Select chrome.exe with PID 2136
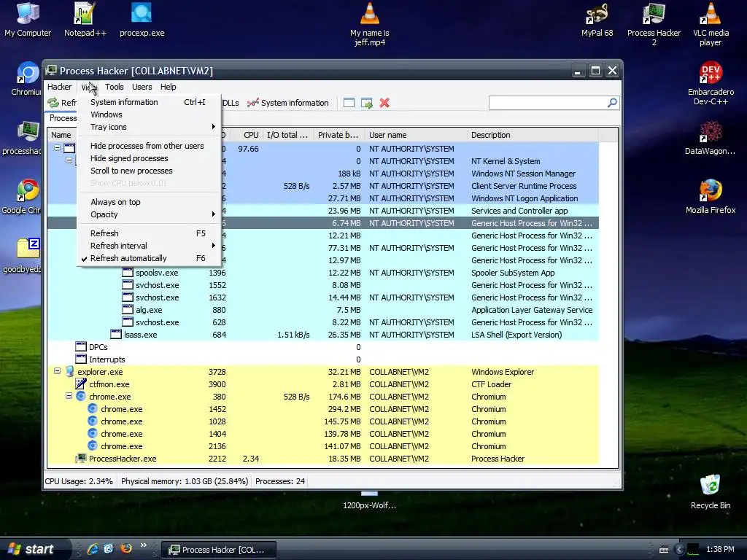This screenshot has height=560, width=747. 322,446
